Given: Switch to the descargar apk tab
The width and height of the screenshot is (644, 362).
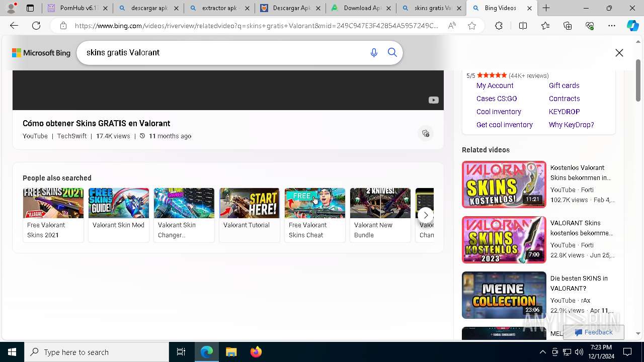Looking at the screenshot, I should coord(148,8).
